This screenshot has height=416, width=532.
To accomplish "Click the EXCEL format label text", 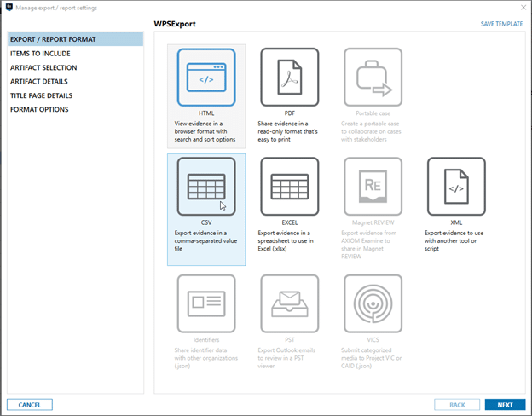I will (x=290, y=222).
